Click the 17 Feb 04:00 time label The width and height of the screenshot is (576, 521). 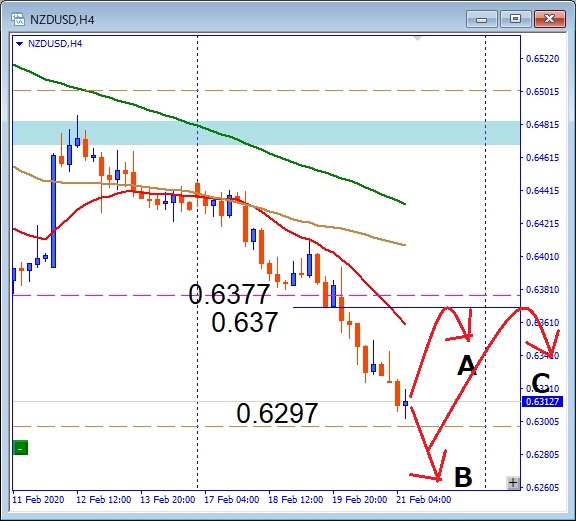point(232,500)
